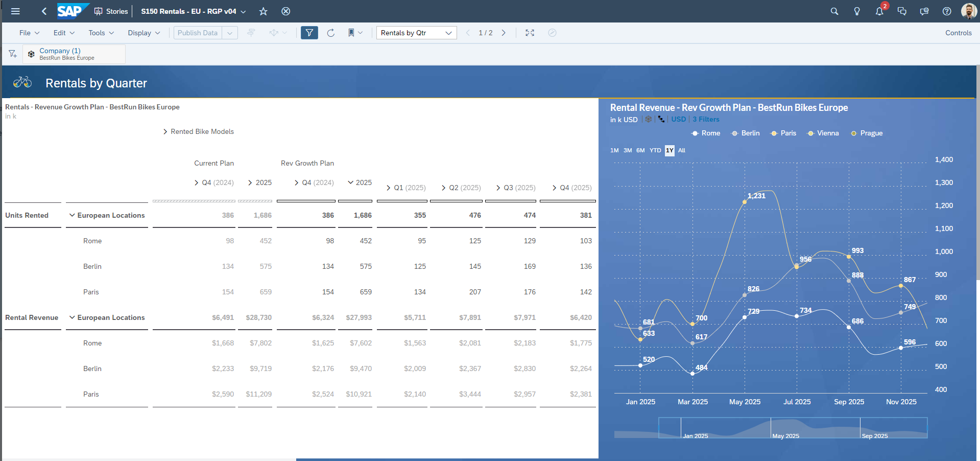The image size is (980, 461).
Task: Select the 3M time range
Action: 628,150
